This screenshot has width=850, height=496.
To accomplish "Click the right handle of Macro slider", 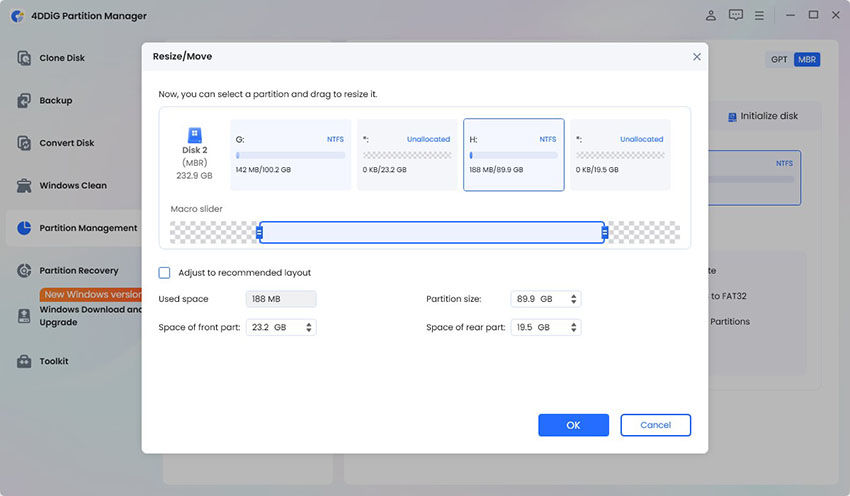I will click(604, 233).
